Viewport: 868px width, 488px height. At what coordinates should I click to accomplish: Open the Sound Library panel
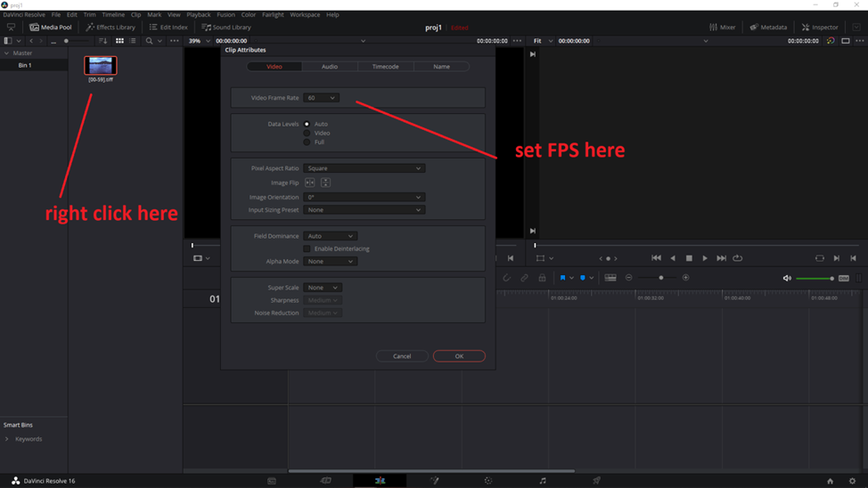tap(226, 27)
